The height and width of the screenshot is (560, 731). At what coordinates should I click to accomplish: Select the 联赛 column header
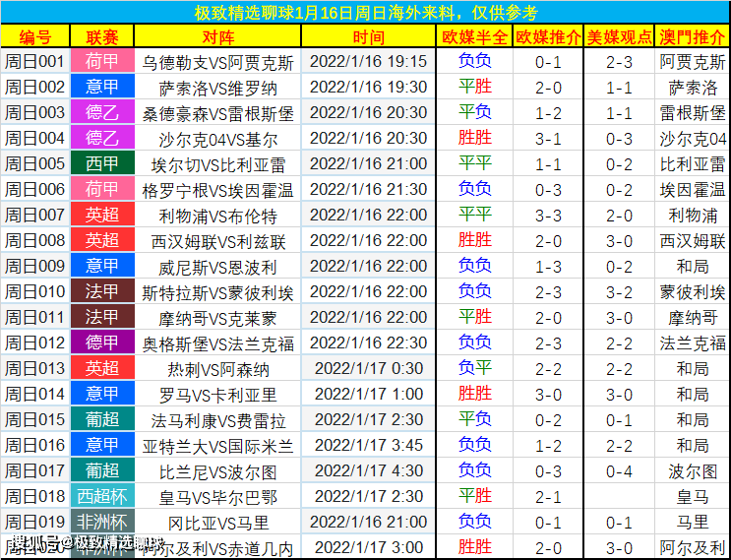tap(102, 37)
